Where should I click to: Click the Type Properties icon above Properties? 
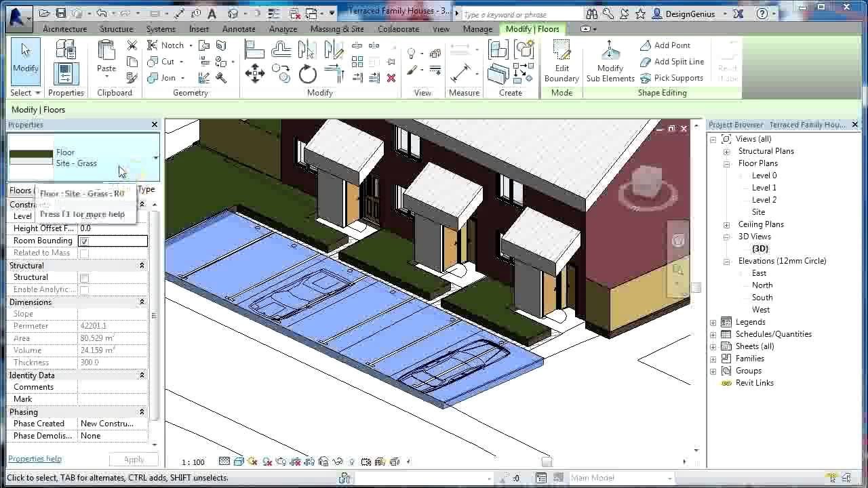click(65, 49)
